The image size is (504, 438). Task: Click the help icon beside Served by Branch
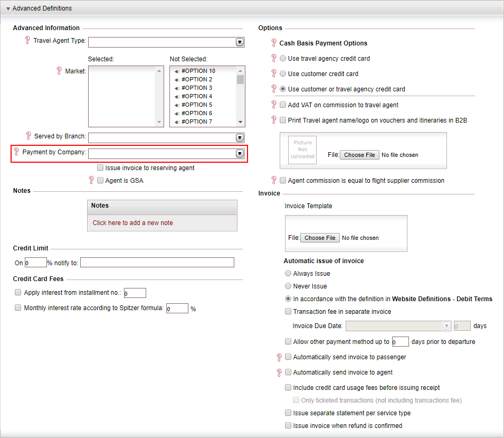[x=27, y=136]
